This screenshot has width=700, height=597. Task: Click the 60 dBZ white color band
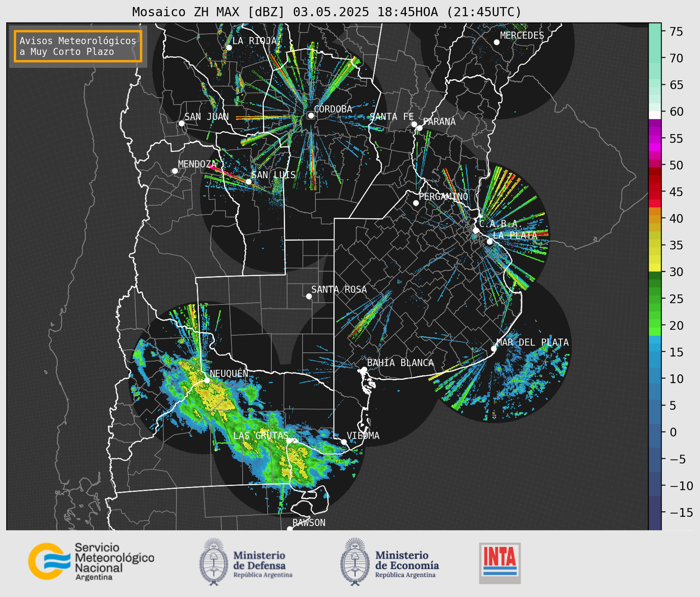[x=655, y=115]
